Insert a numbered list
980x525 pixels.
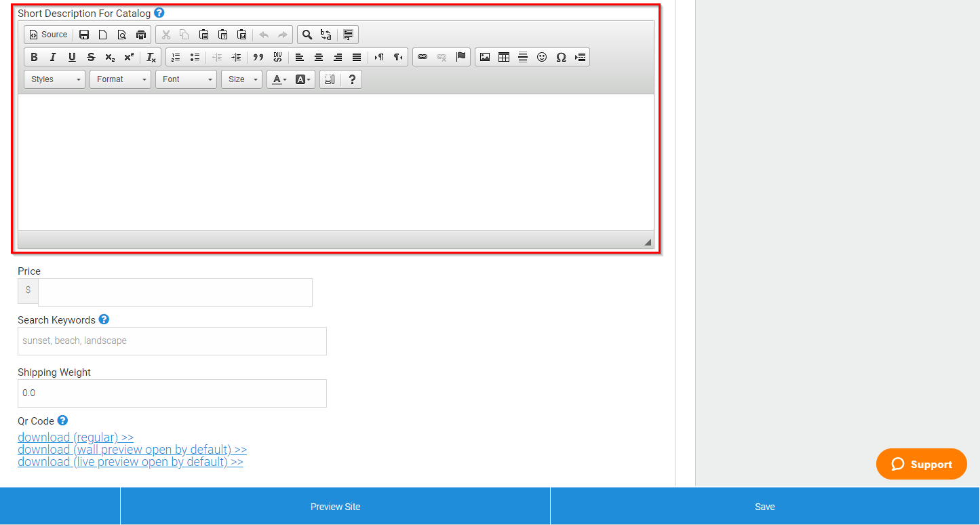coord(176,57)
